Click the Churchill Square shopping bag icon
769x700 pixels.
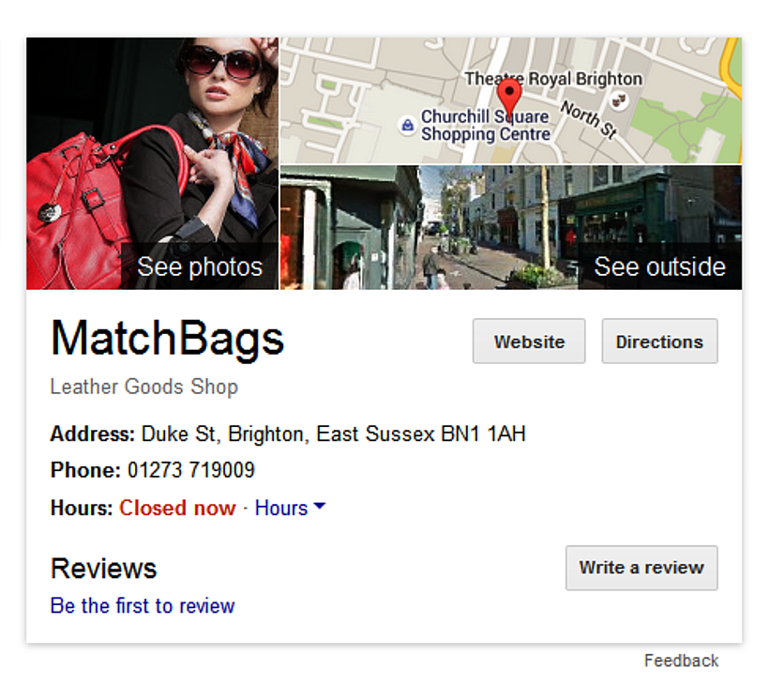[407, 125]
